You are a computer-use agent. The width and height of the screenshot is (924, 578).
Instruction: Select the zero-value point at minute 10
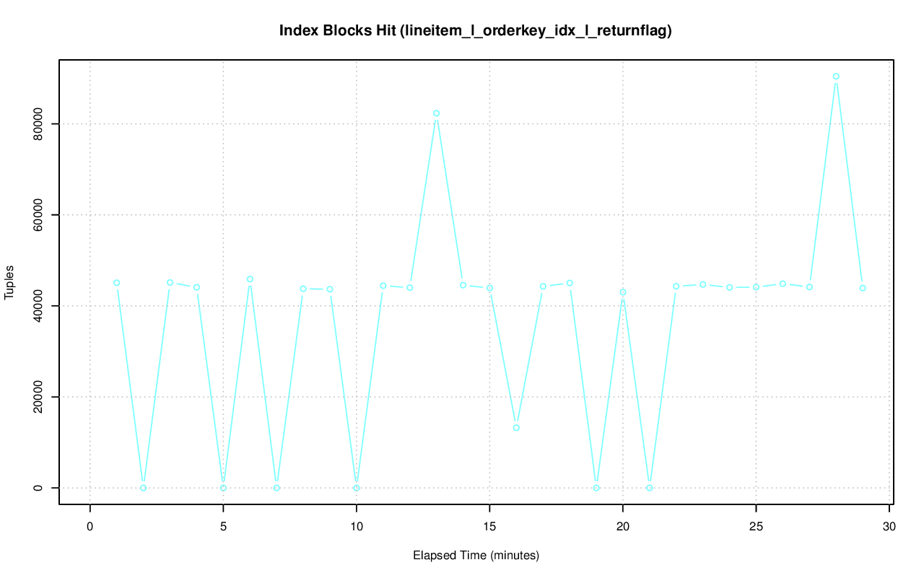click(x=357, y=488)
